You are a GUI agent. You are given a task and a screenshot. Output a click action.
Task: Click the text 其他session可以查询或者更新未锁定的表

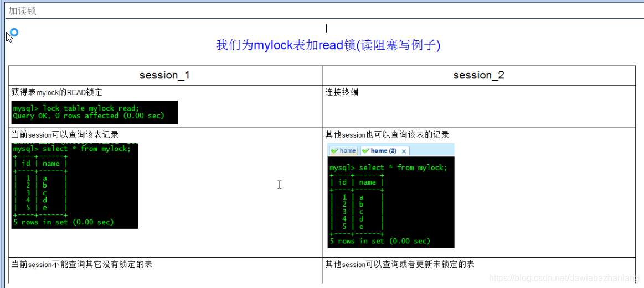400,264
